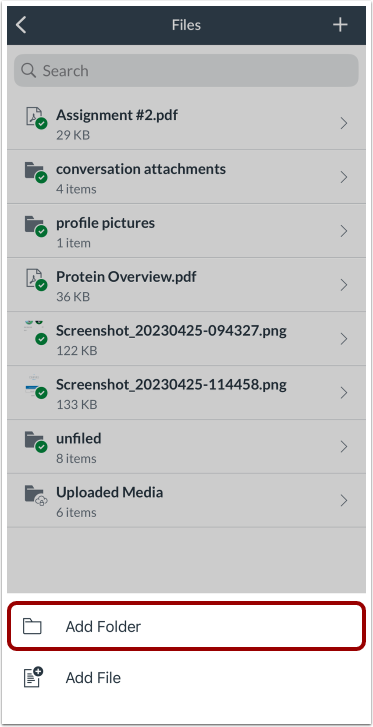Expand chevron for Screenshot_20230425-114458.png
The width and height of the screenshot is (373, 727).
[344, 392]
